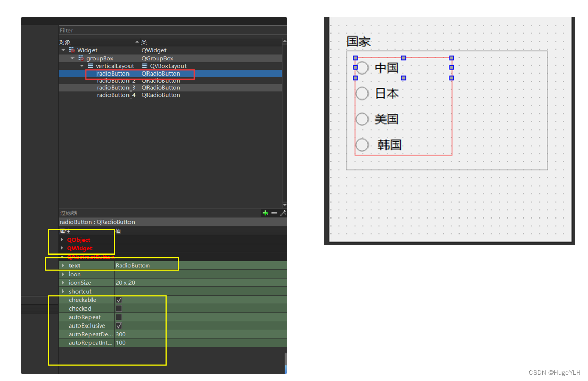Collapse the verticalLayout tree node

tap(82, 66)
